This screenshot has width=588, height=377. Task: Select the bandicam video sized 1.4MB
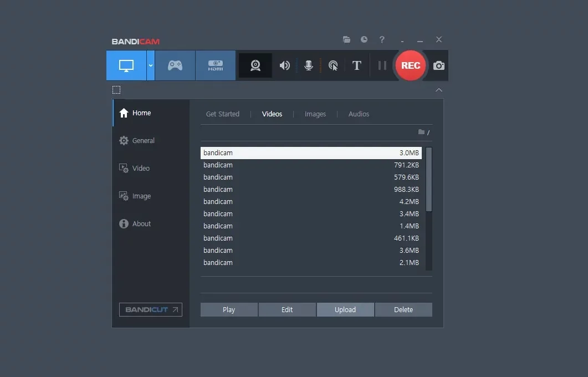(x=311, y=226)
